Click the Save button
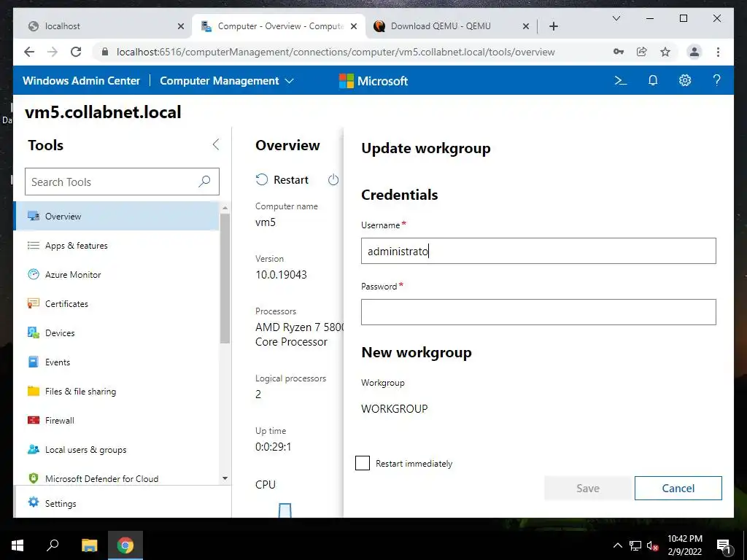747x560 pixels. point(587,488)
